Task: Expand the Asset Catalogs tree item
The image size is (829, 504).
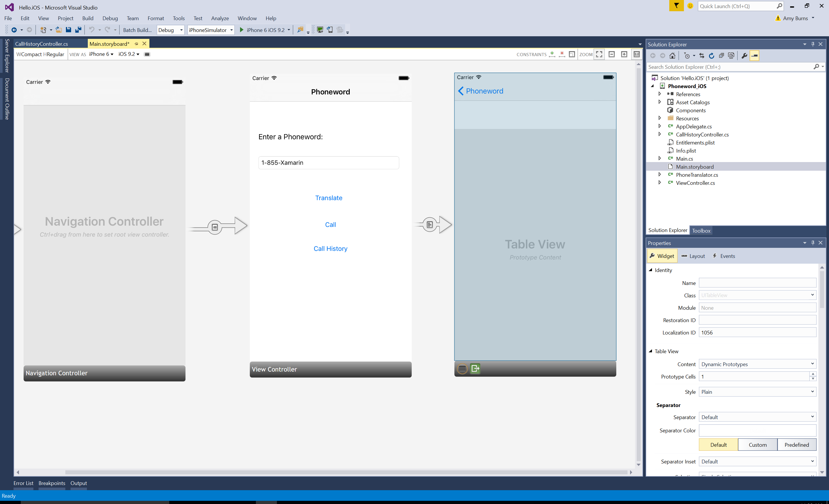Action: (x=660, y=102)
